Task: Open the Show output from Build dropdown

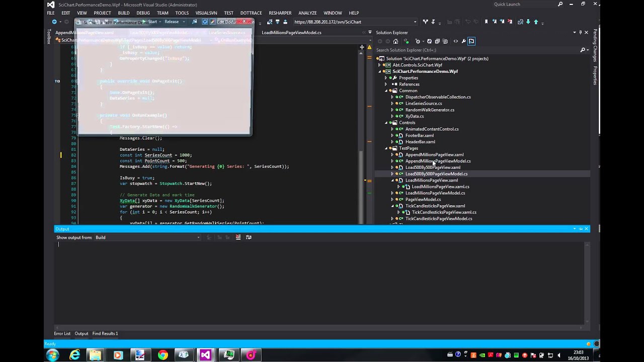Action: [x=198, y=237]
